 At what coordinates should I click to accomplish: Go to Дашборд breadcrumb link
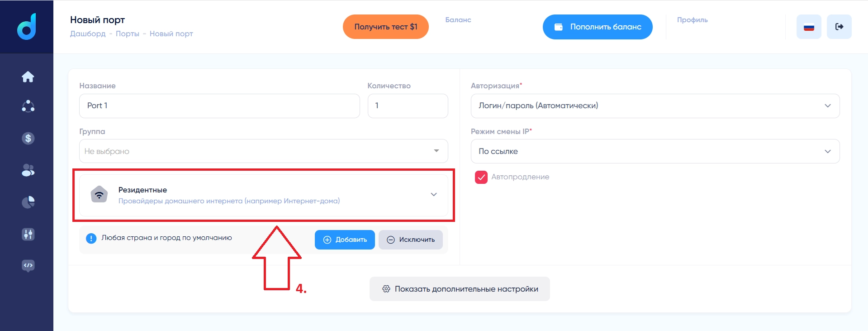88,34
